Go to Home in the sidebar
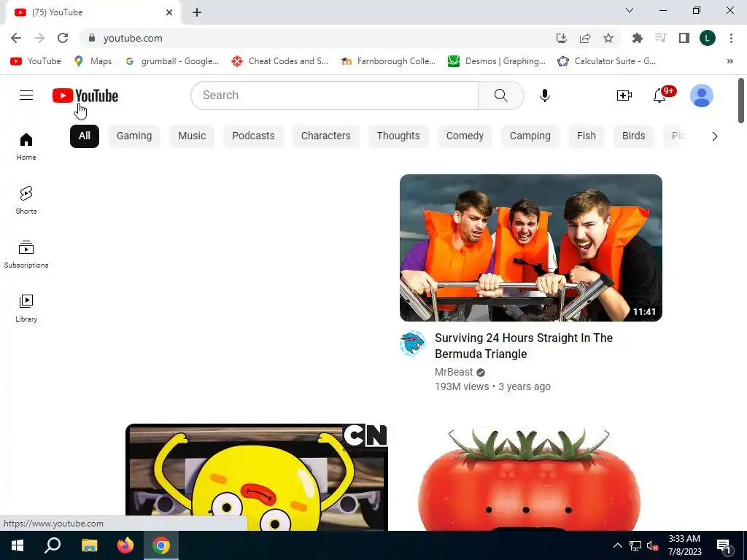Viewport: 747px width, 560px height. tap(26, 146)
